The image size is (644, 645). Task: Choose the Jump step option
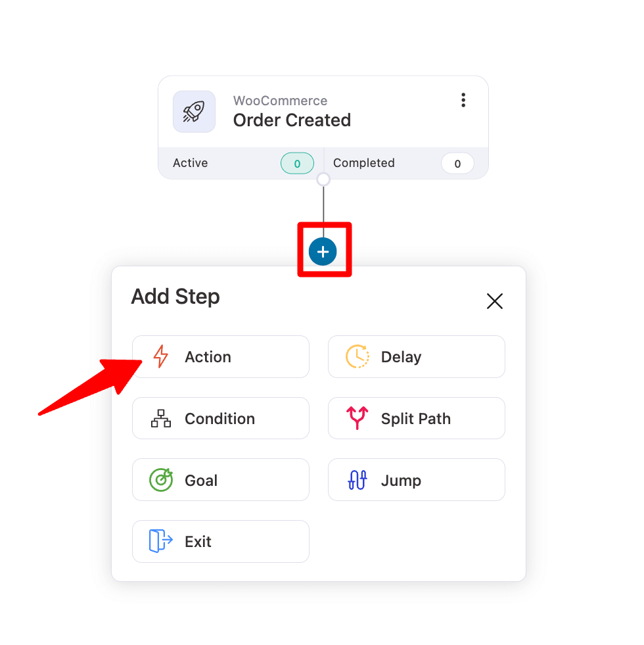pos(416,479)
